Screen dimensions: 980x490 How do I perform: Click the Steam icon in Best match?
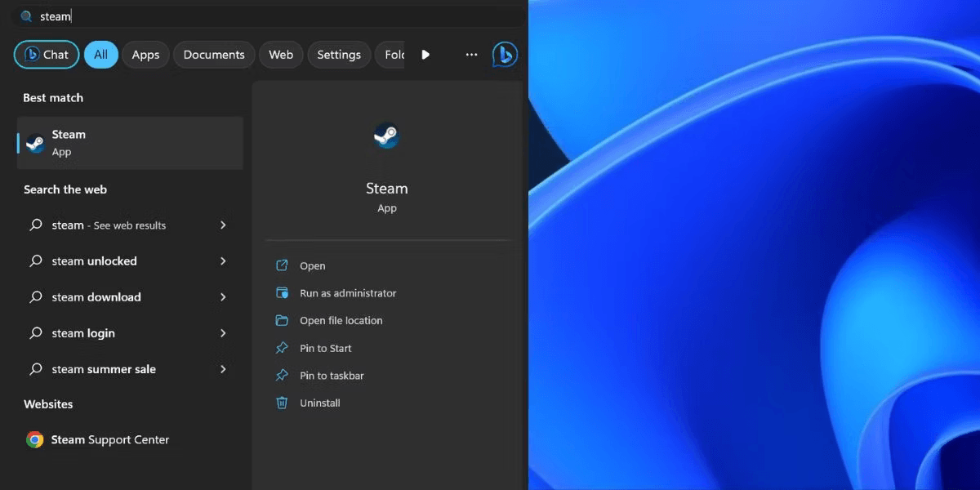pos(35,143)
